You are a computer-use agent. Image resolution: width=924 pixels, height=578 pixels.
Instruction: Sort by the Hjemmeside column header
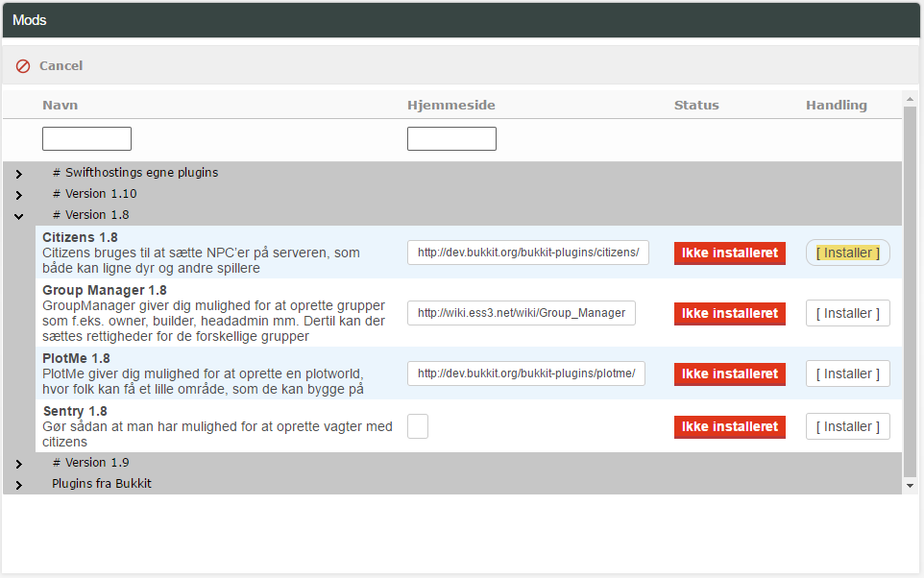[450, 106]
